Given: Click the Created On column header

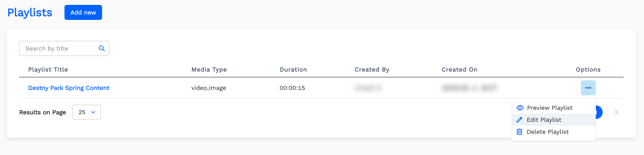Looking at the screenshot, I should click(x=459, y=69).
